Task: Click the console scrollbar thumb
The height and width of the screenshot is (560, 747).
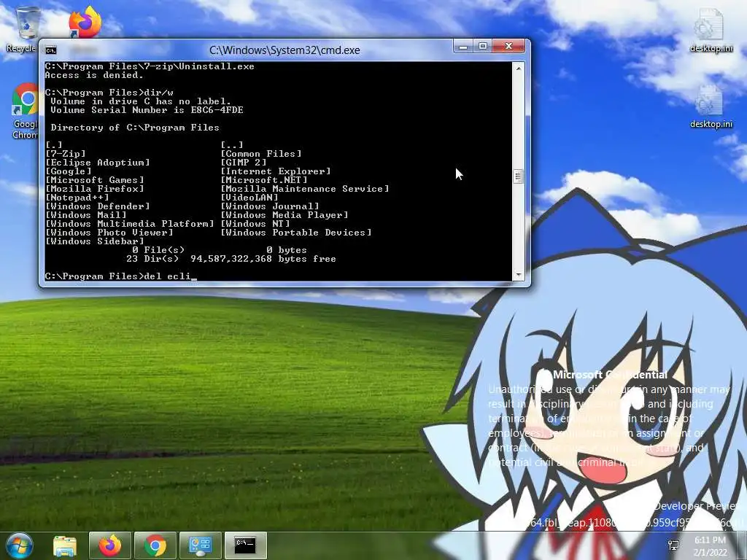Action: (519, 176)
